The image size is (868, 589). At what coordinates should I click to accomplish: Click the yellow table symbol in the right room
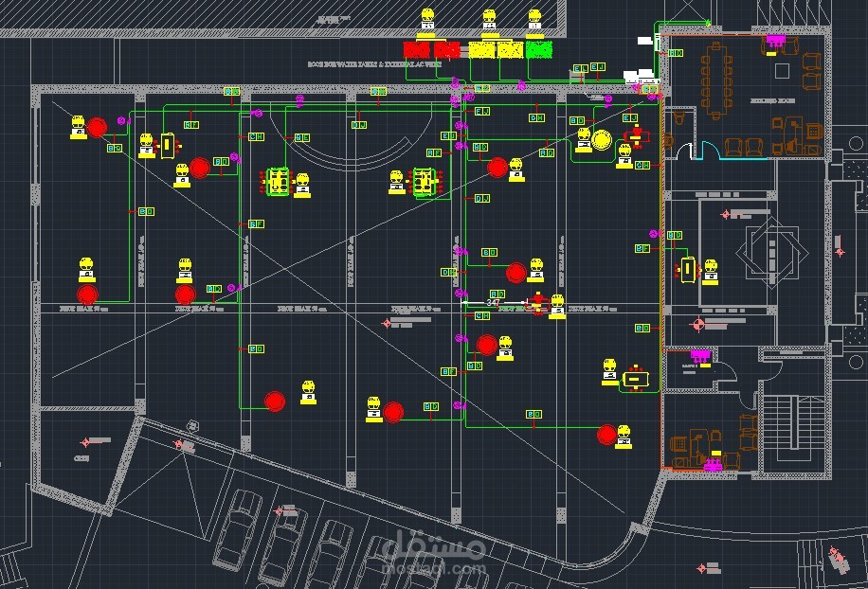(687, 270)
